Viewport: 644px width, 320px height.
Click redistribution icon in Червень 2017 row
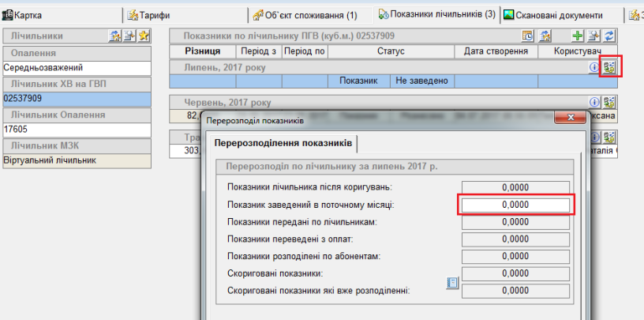tap(609, 102)
